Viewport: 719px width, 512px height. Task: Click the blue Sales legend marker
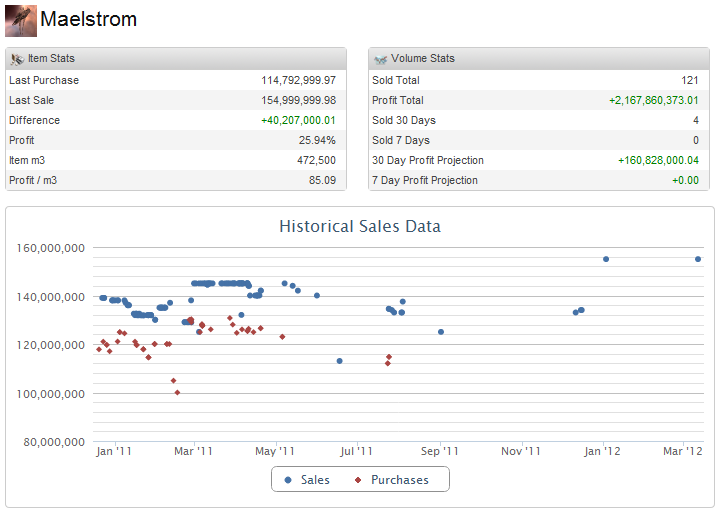click(x=288, y=480)
